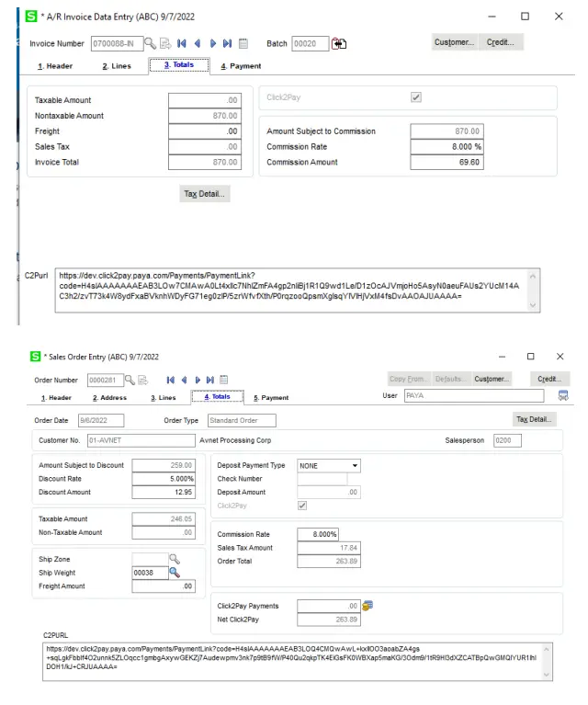The height and width of the screenshot is (705, 588).
Task: Click the User field showing PAYA
Action: pyautogui.click(x=474, y=395)
